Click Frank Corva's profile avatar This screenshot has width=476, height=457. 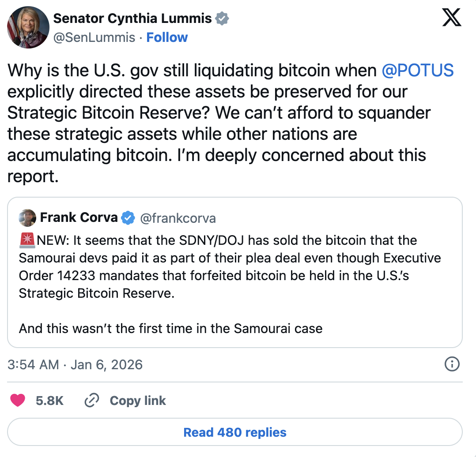[27, 217]
